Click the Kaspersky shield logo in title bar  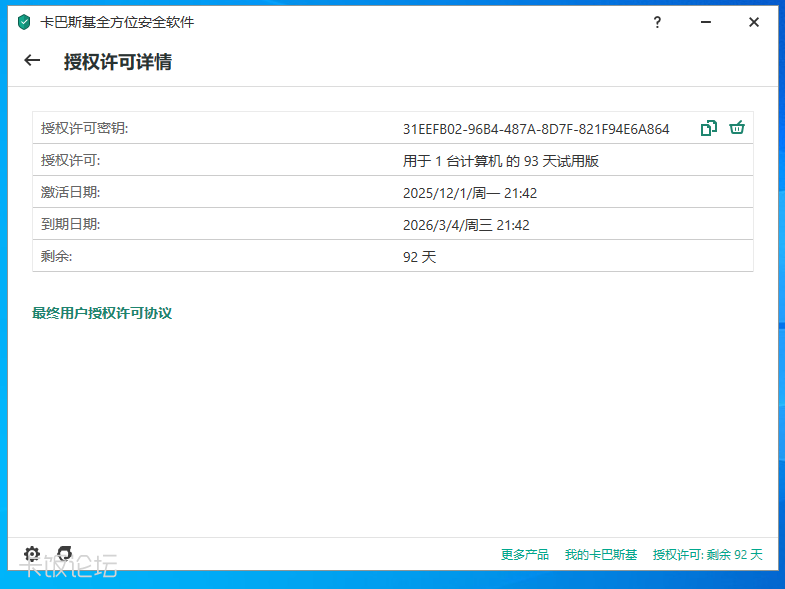click(24, 22)
